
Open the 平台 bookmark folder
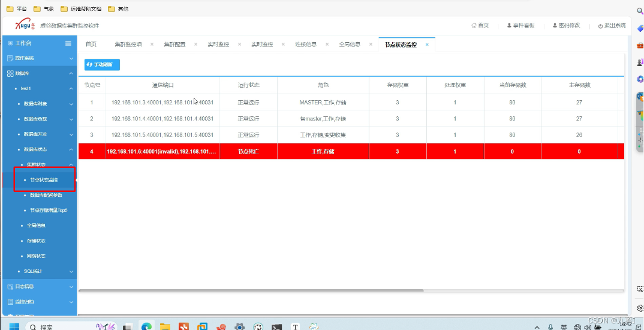click(16, 8)
